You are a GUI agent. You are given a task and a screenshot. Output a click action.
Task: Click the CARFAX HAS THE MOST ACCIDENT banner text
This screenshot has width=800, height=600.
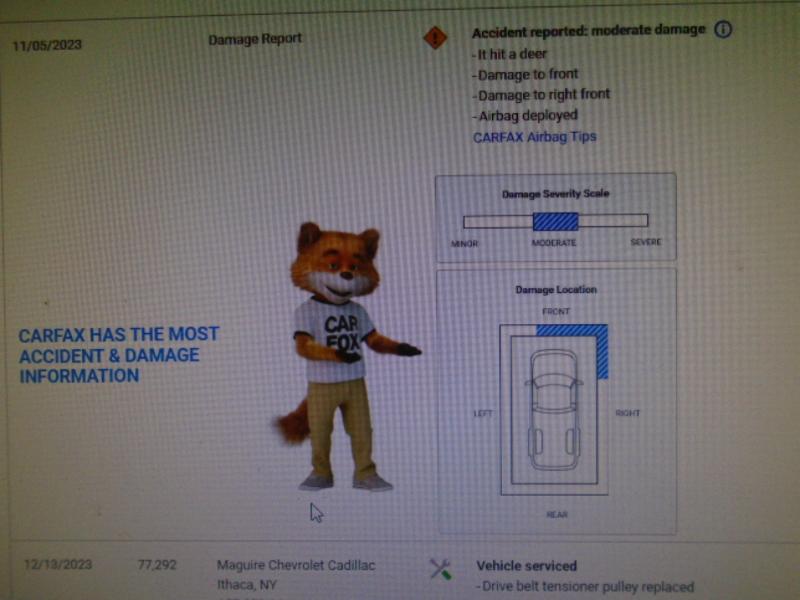pos(119,355)
